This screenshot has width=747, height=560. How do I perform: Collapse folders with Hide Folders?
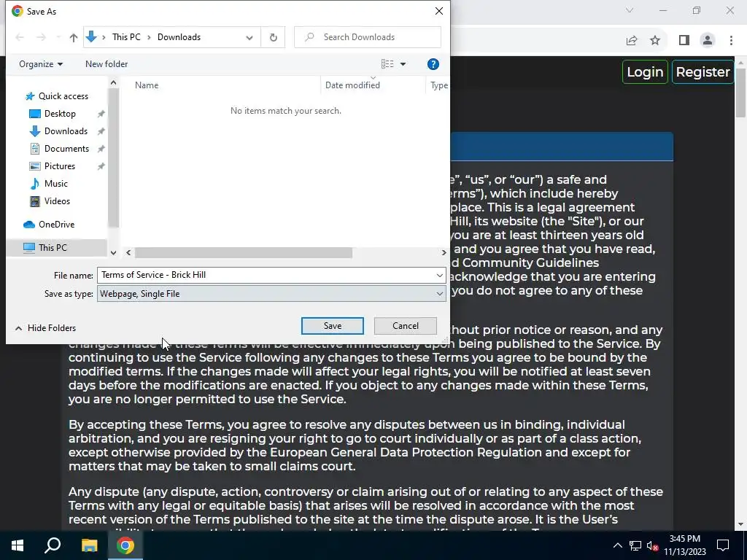45,328
